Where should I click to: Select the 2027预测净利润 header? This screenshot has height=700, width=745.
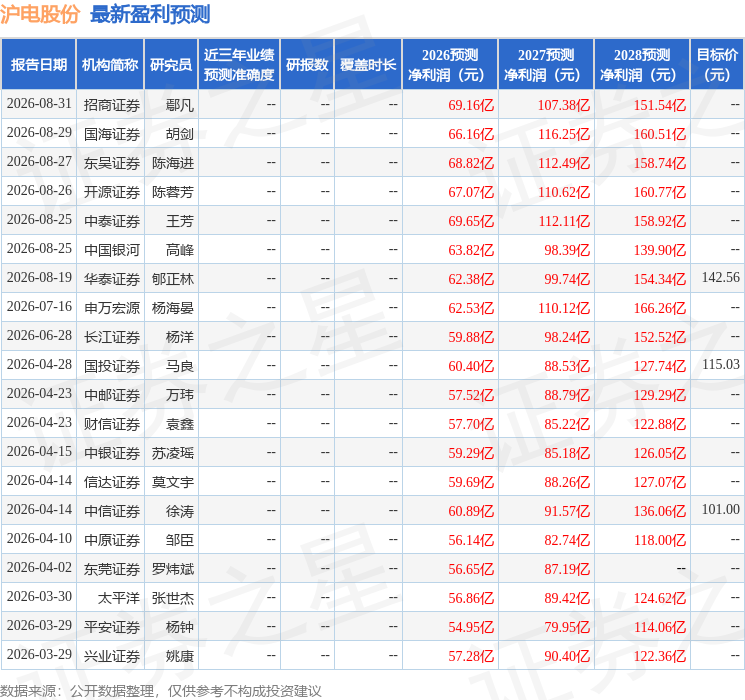[546, 65]
